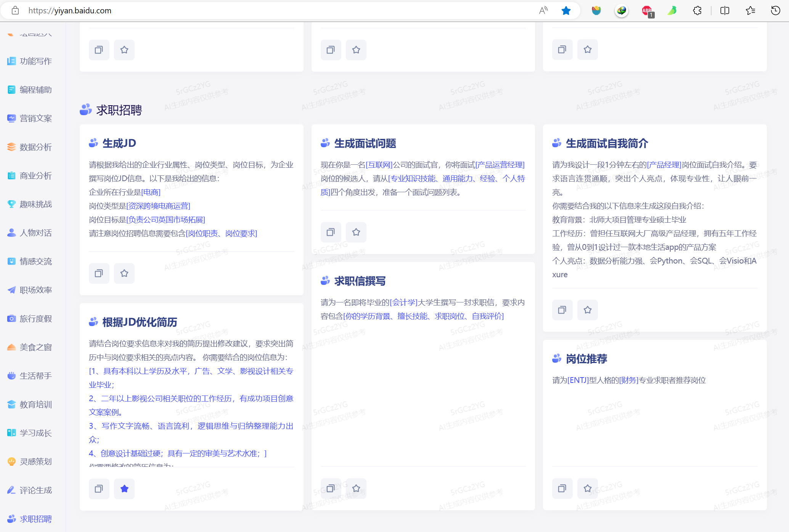789x532 pixels.
Task: Open the 生成面试问题 card title
Action: click(x=365, y=143)
